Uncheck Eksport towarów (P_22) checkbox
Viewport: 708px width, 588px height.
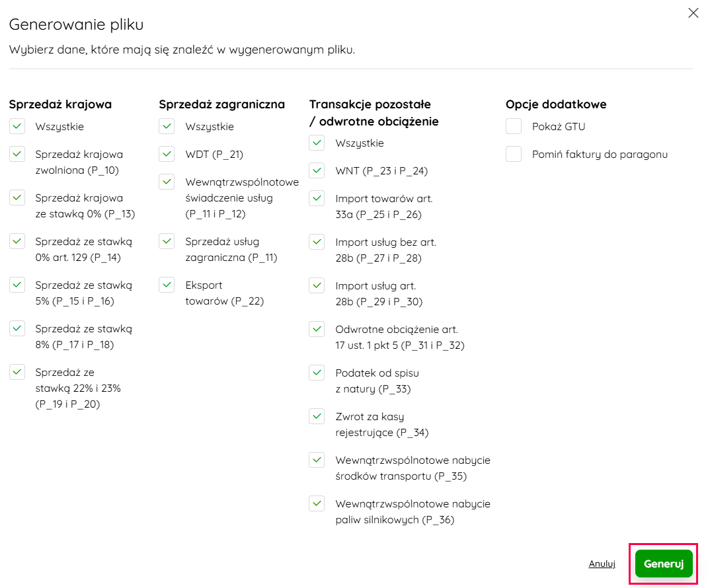coord(167,285)
